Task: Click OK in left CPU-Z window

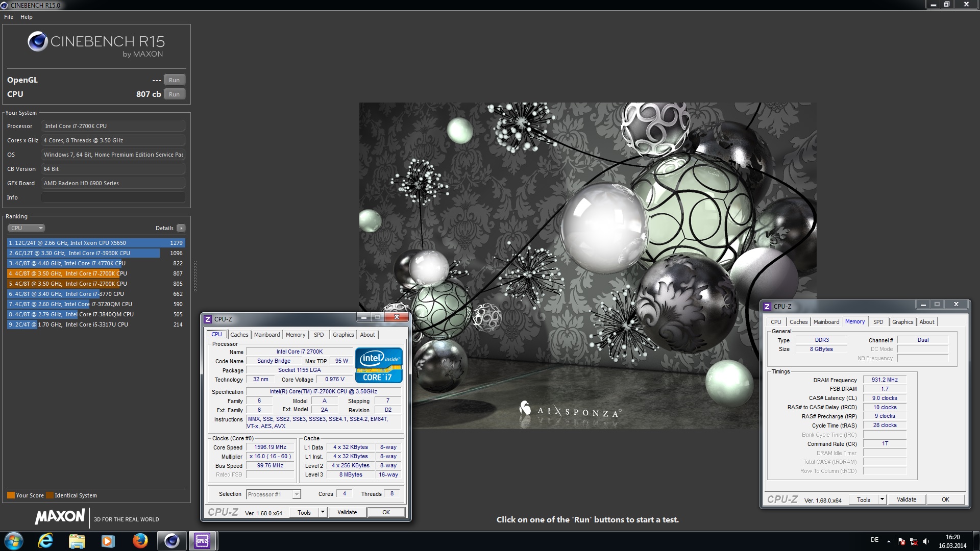Action: [386, 512]
